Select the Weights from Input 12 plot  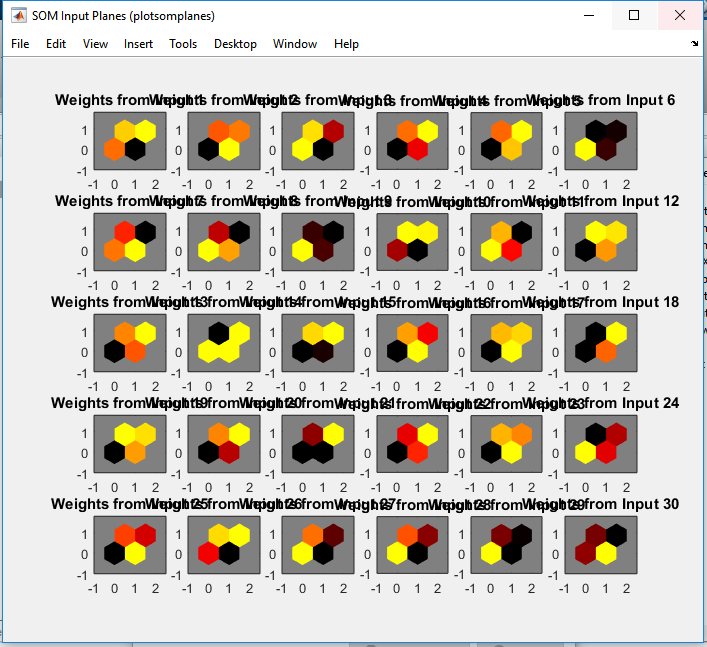pyautogui.click(x=601, y=242)
